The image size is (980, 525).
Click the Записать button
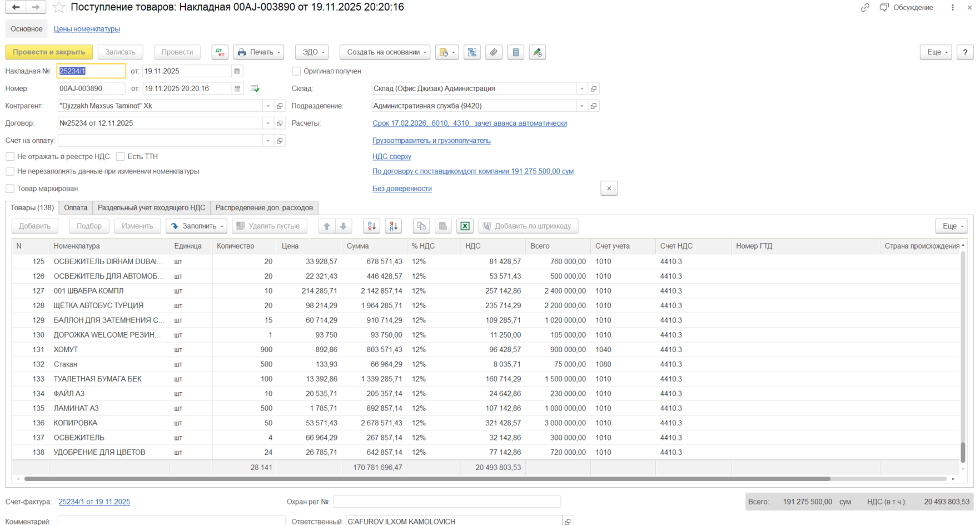[x=120, y=52]
